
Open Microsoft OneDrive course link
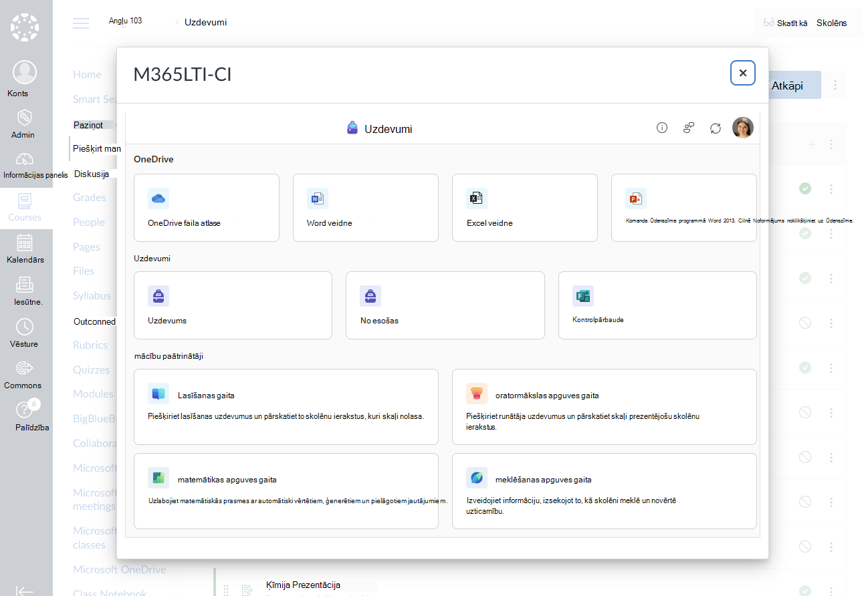coord(120,570)
